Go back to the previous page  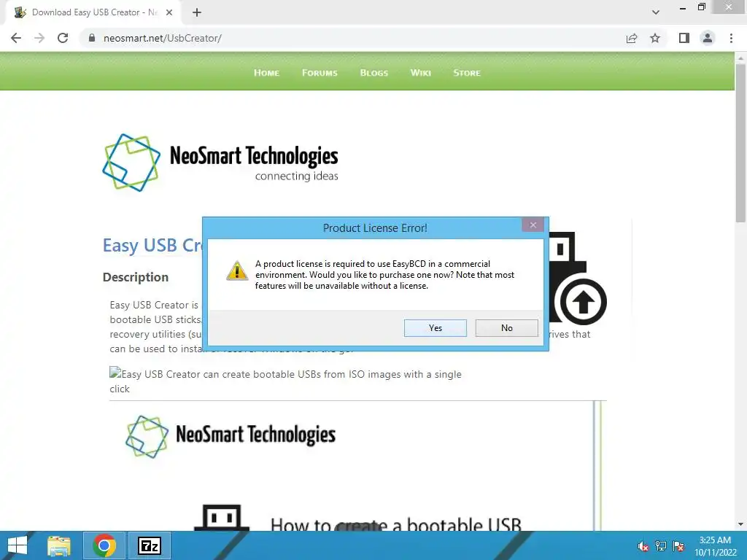16,38
